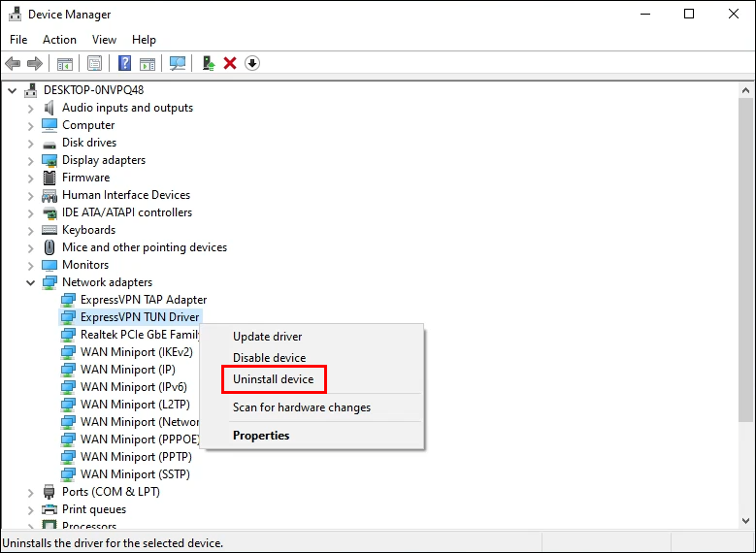Image resolution: width=756 pixels, height=553 pixels.
Task: Click the scrollbar up arrow
Action: (746, 90)
